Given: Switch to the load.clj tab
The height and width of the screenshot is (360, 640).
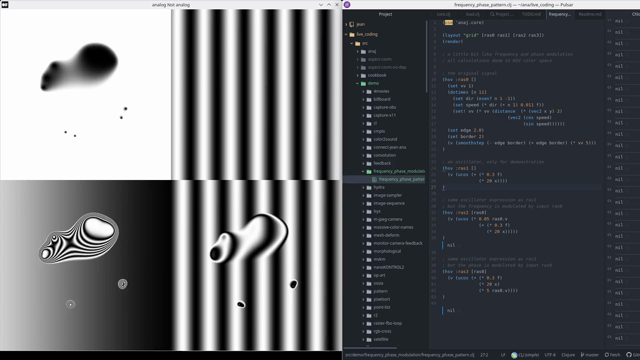Looking at the screenshot, I should (473, 14).
